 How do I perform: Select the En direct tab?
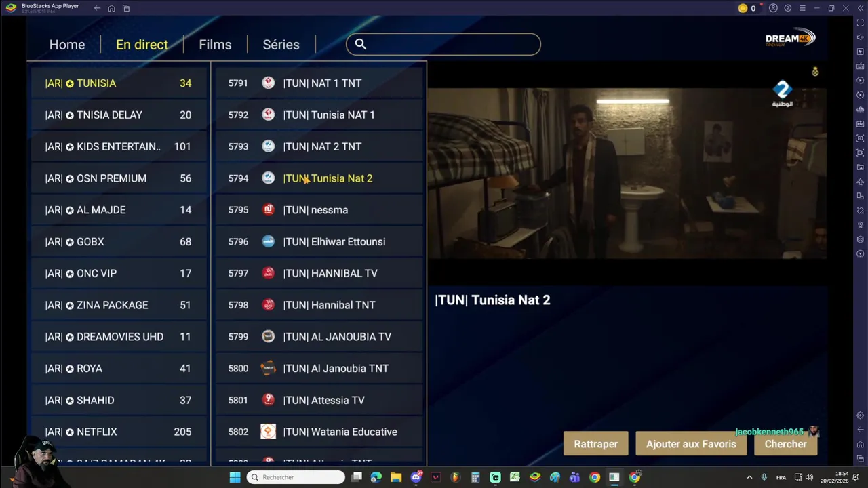click(x=142, y=45)
